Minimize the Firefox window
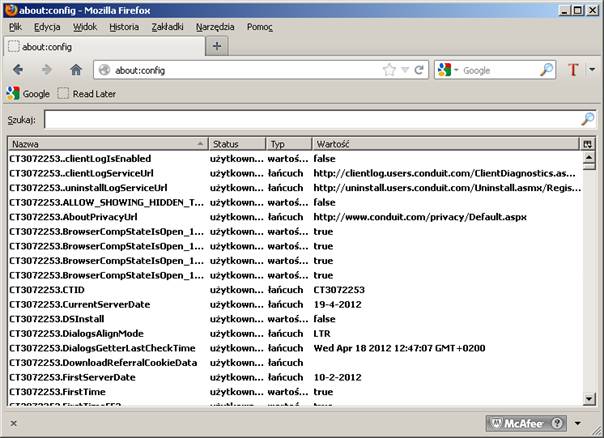The width and height of the screenshot is (604, 438). pos(564,10)
